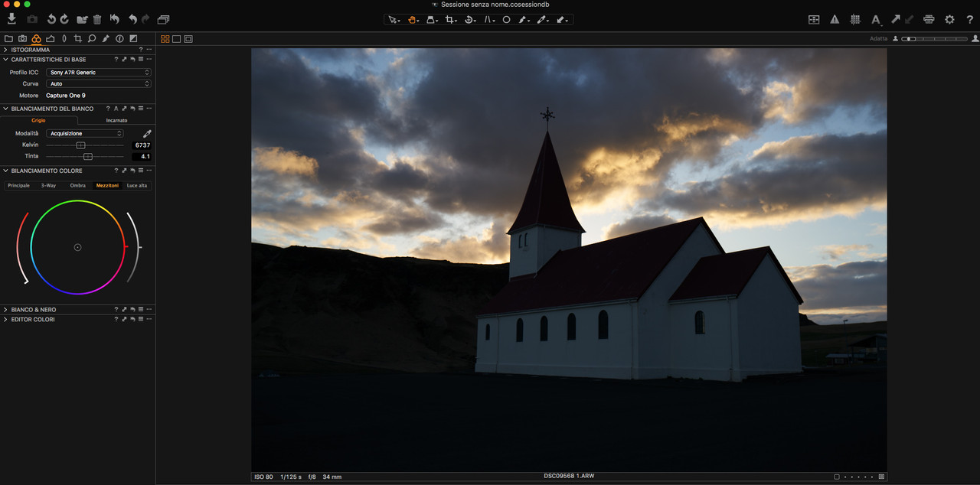This screenshot has height=485, width=980.
Task: Select the Luce alta color balance tab
Action: tap(137, 185)
